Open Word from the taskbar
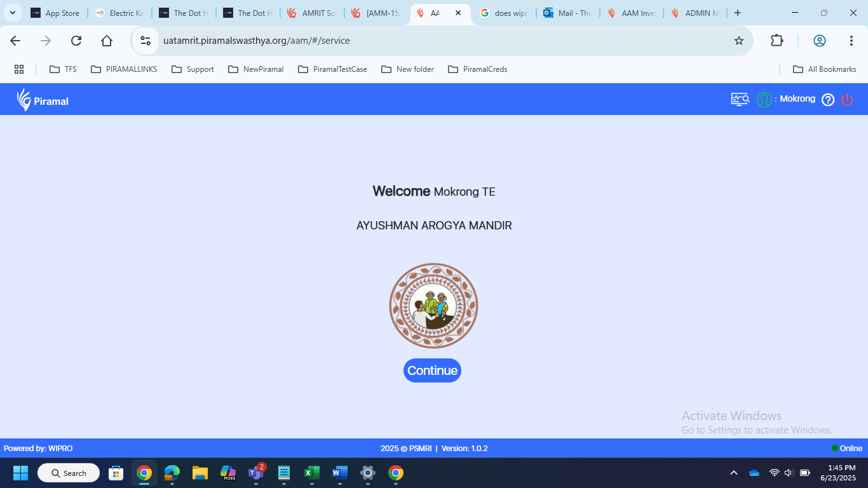The height and width of the screenshot is (488, 868). pyautogui.click(x=340, y=473)
